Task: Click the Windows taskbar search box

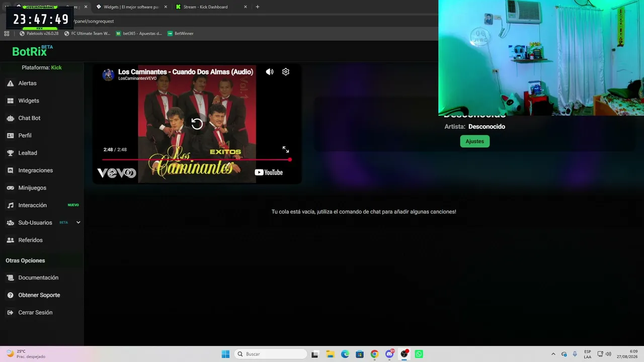Action: tap(271, 354)
